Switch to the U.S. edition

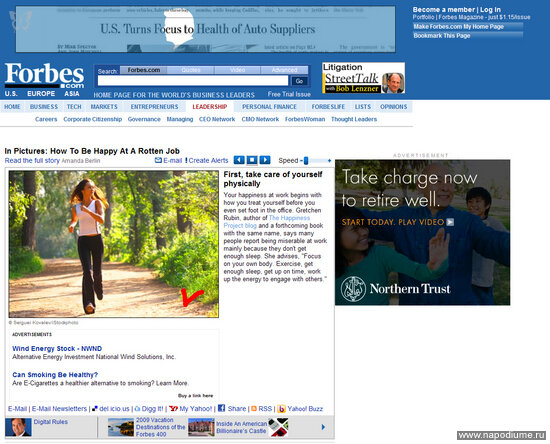pos(11,94)
